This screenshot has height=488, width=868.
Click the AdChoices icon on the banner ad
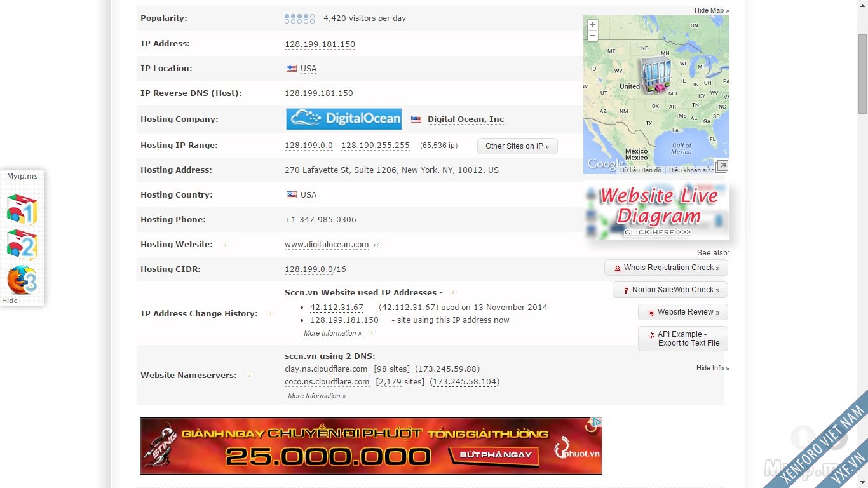click(595, 423)
